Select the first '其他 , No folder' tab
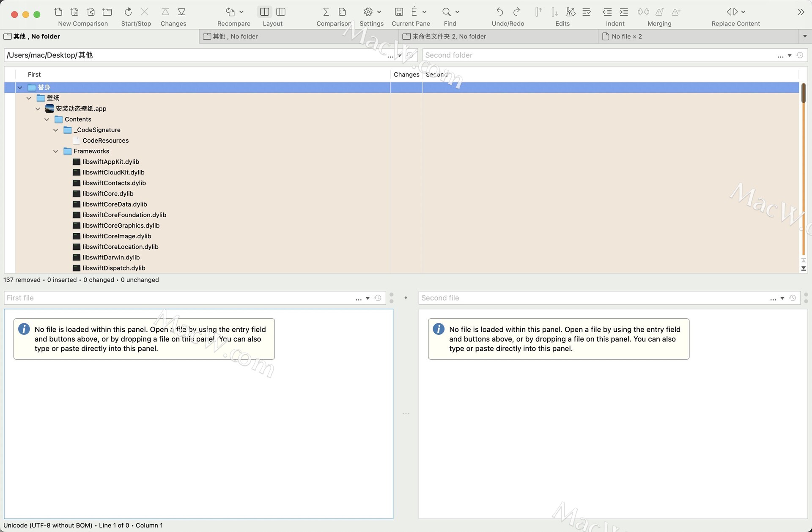The height and width of the screenshot is (532, 812). pos(100,36)
